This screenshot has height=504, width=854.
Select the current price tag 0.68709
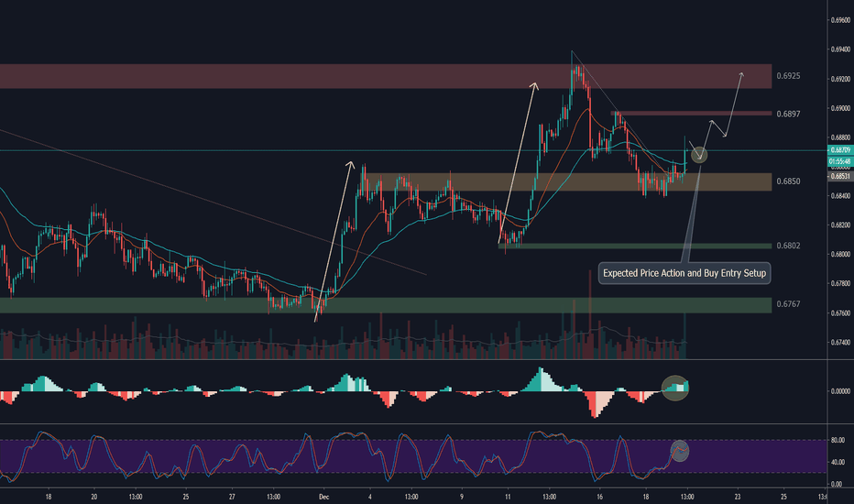pyautogui.click(x=838, y=149)
